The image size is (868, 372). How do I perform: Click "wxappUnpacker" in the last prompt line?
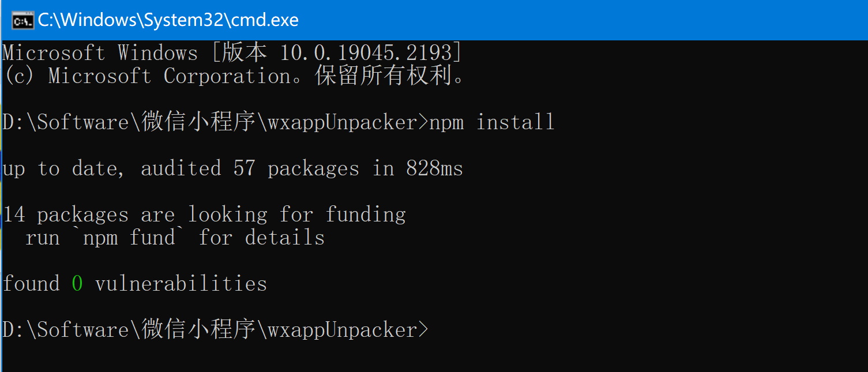[x=342, y=330]
